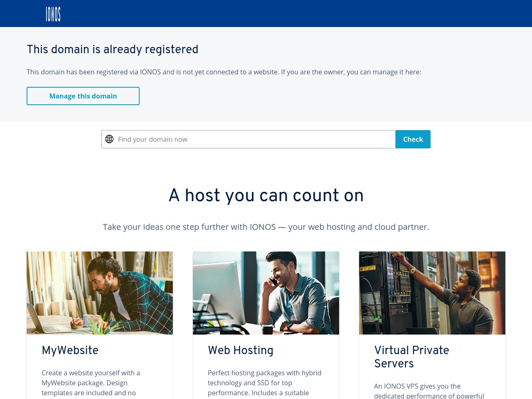Open the Web Hosting card image
Viewport: 532px width, 399px height.
click(x=266, y=293)
